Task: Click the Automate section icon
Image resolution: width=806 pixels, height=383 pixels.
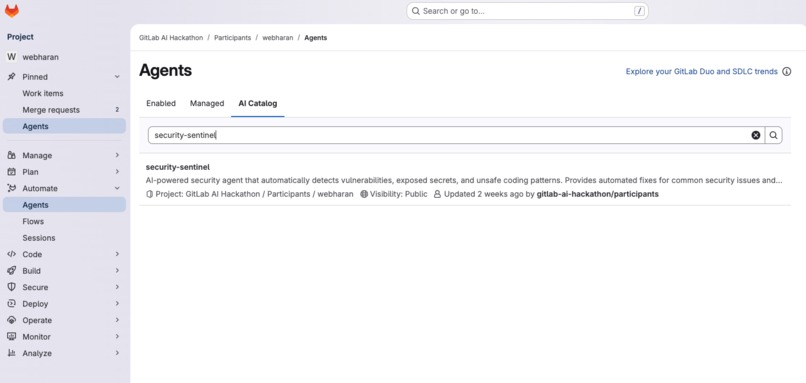Action: pyautogui.click(x=11, y=188)
